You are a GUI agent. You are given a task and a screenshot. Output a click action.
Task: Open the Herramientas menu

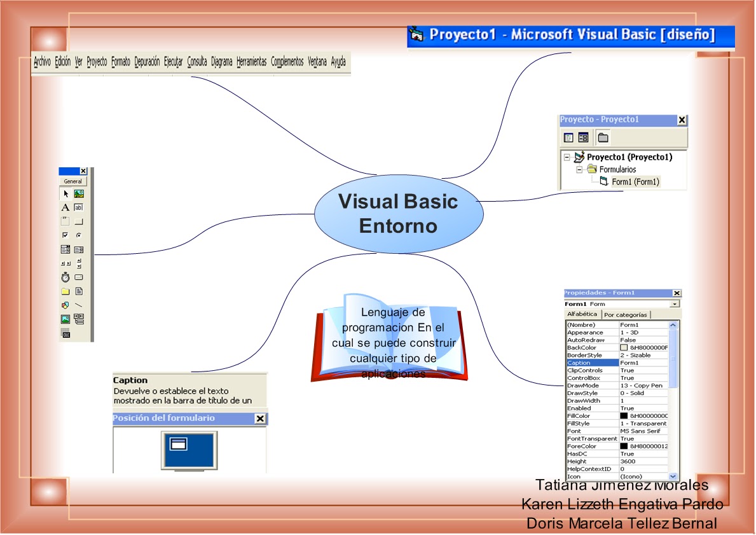[x=252, y=62]
